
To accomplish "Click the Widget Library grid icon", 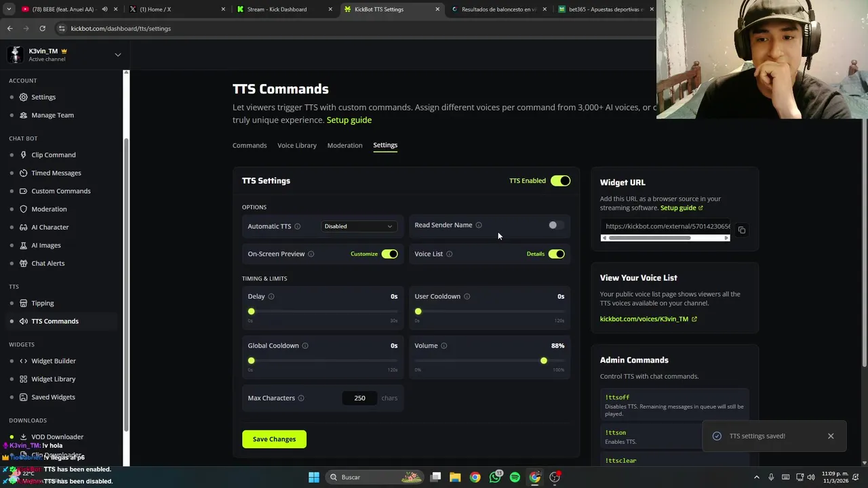I will pos(23,379).
